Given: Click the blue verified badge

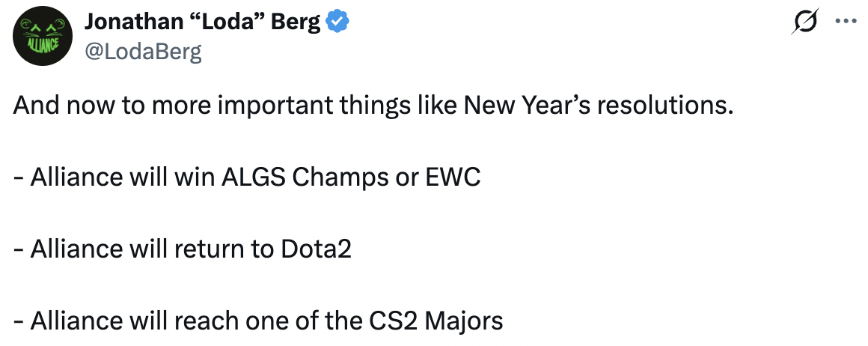Looking at the screenshot, I should point(337,22).
